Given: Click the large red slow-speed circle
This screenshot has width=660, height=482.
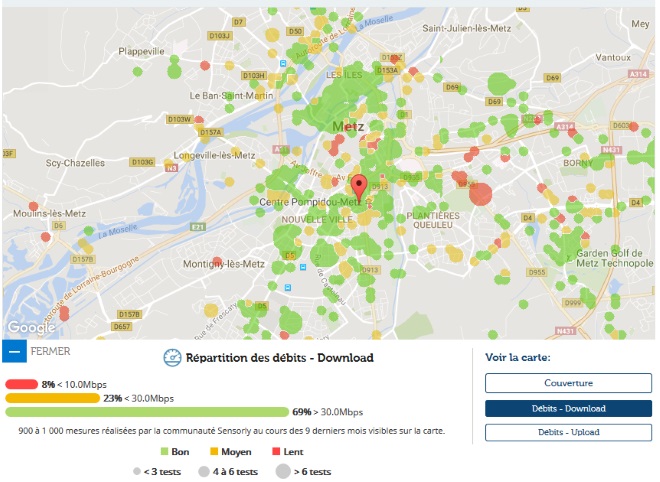Looking at the screenshot, I should pos(480,194).
